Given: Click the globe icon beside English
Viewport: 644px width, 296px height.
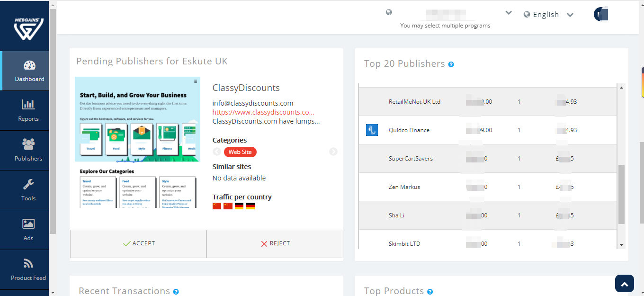Looking at the screenshot, I should 527,15.
